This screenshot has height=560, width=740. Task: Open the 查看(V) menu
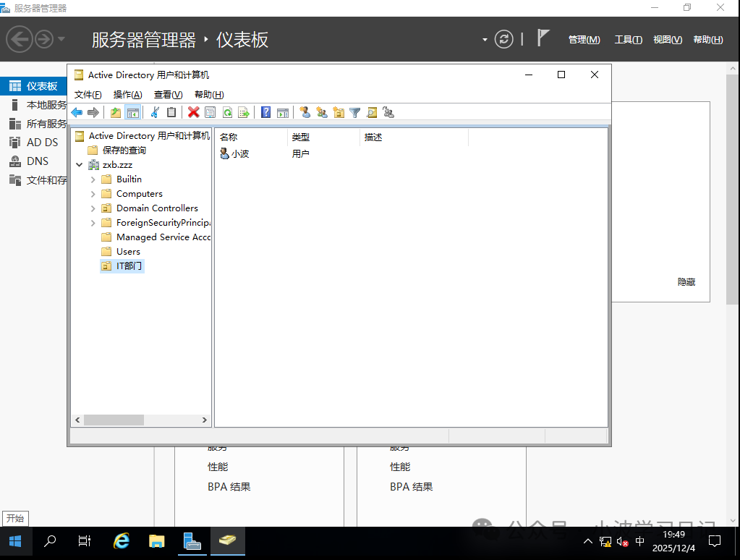tap(168, 95)
